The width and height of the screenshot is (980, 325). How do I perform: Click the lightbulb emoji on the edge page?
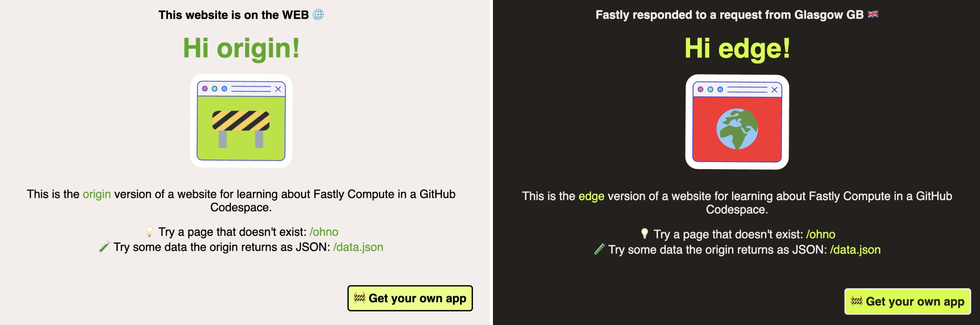(x=644, y=234)
